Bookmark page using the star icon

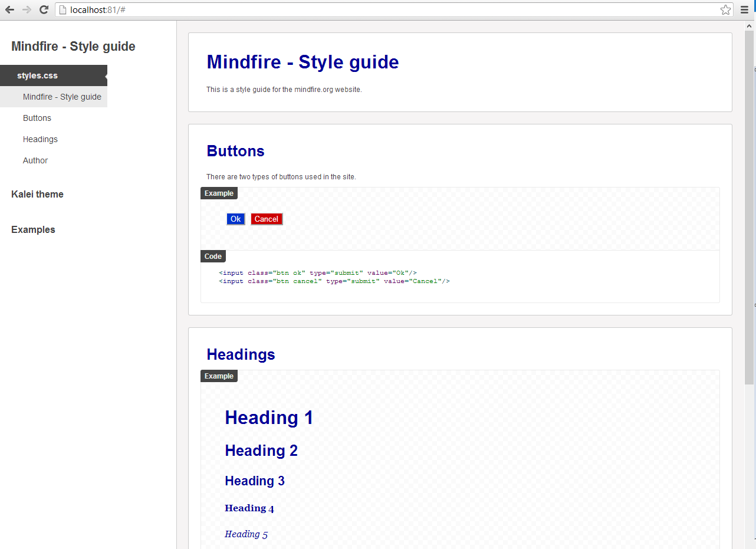[x=725, y=10]
